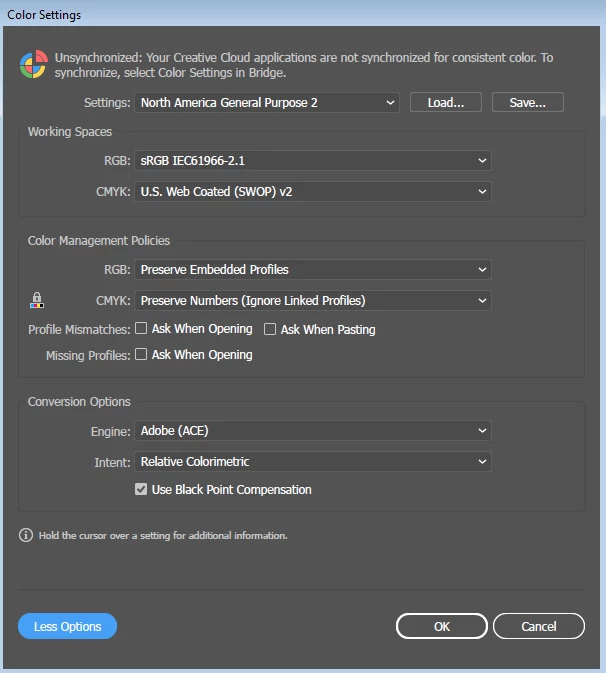Click the hint text Hold the cursor over a setting

(x=163, y=535)
